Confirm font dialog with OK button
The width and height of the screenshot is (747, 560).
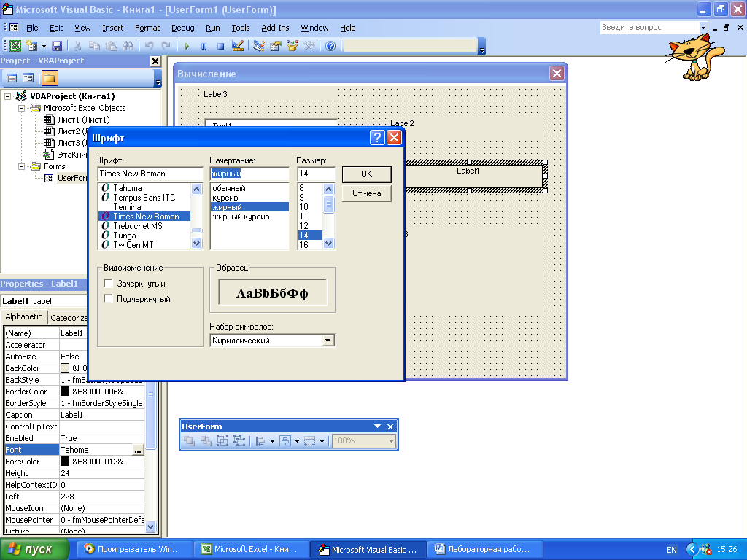point(367,174)
